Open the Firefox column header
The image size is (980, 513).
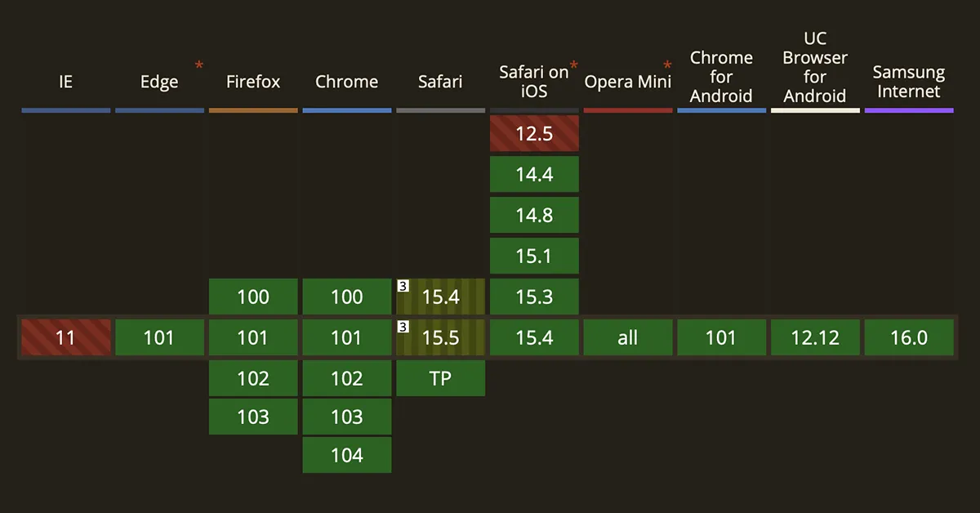[x=253, y=82]
